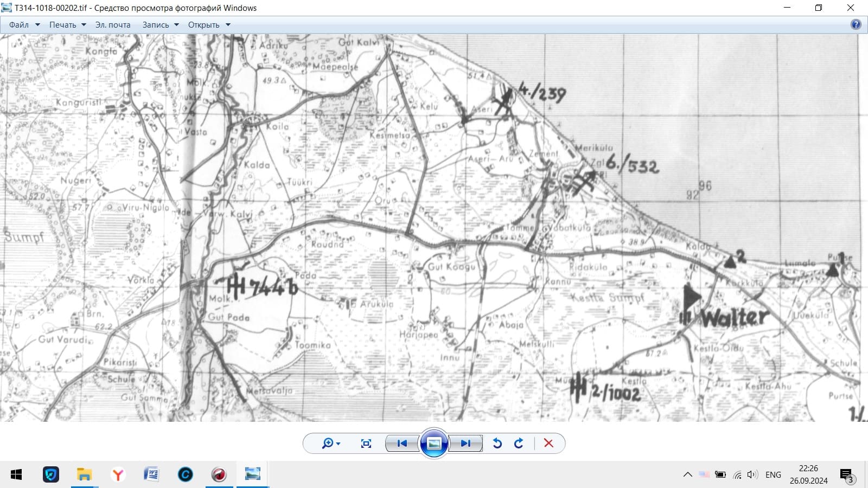Expand the Файл dropdown menu
This screenshot has height=488, width=868.
24,25
